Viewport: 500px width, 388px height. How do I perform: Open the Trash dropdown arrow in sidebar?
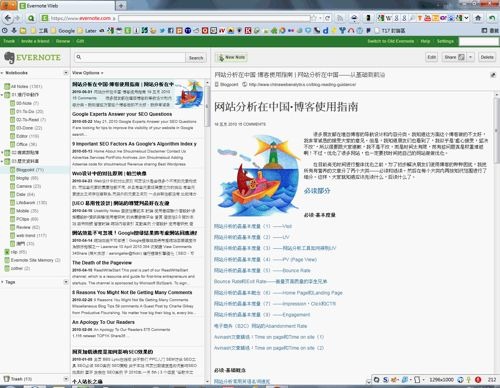(66, 379)
